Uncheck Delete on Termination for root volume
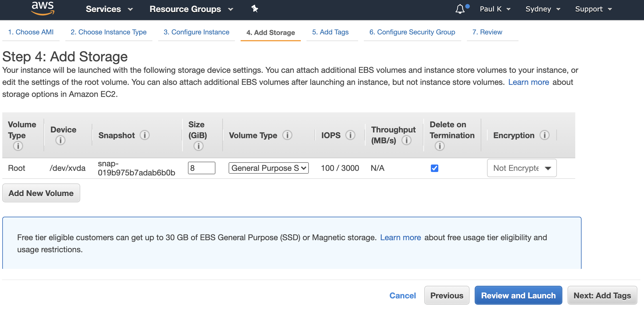644x313 pixels. click(x=435, y=168)
